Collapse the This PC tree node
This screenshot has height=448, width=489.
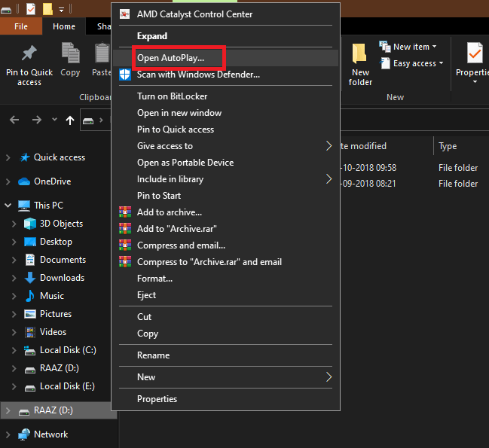coord(8,206)
